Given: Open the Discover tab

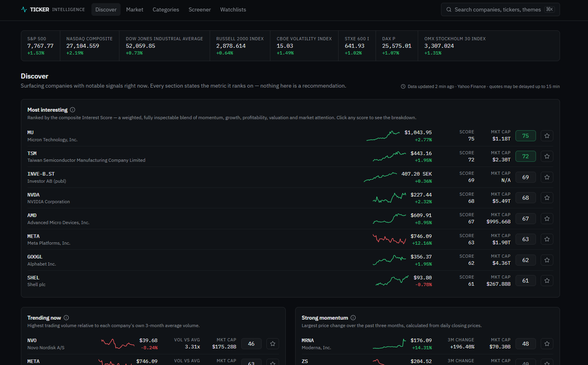Looking at the screenshot, I should (106, 9).
